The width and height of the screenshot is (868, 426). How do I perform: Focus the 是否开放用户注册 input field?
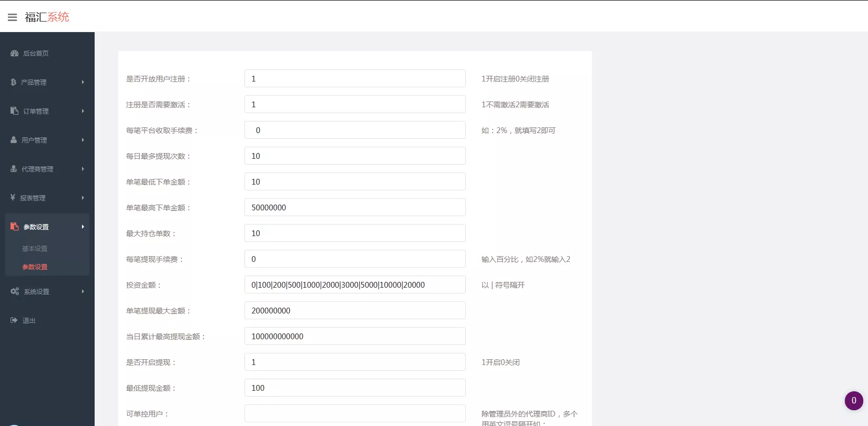pos(355,79)
